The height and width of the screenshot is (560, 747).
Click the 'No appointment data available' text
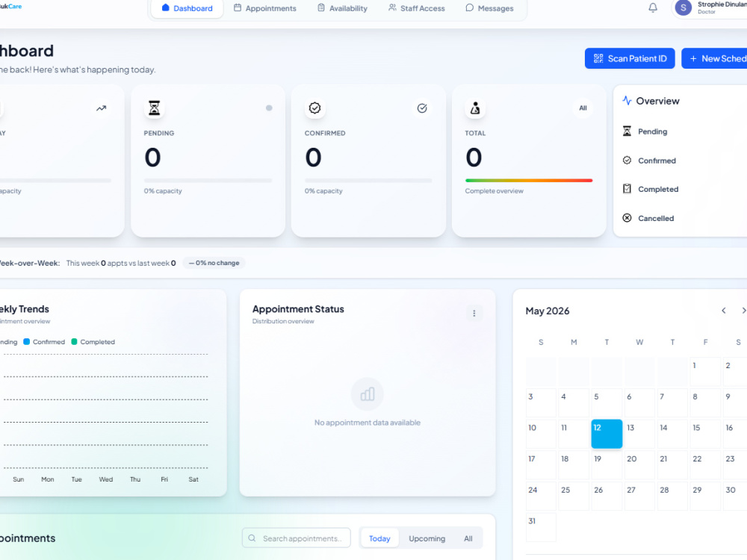point(368,423)
